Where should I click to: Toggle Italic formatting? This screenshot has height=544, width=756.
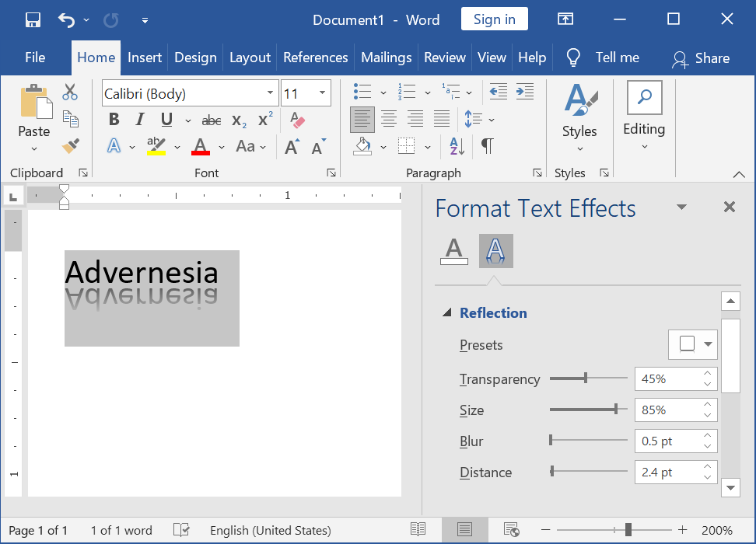[140, 120]
